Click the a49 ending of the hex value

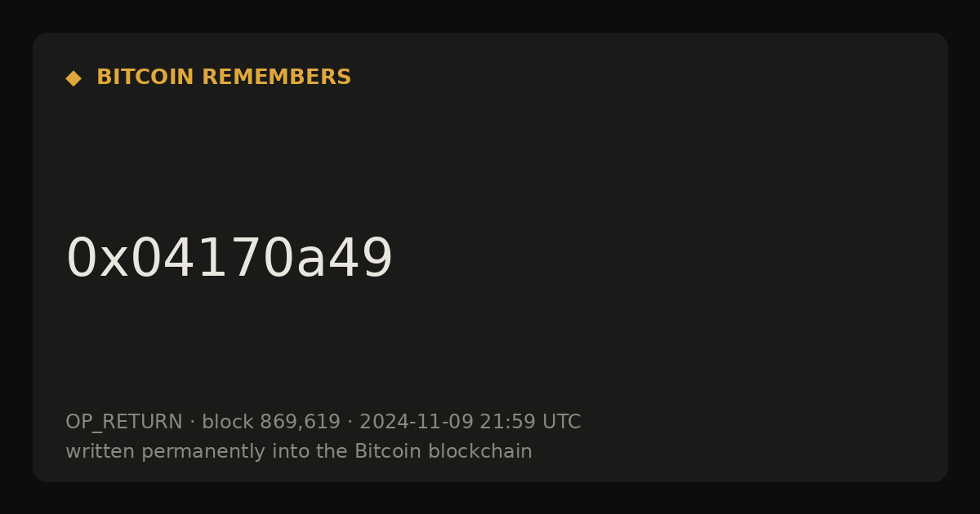(x=345, y=259)
